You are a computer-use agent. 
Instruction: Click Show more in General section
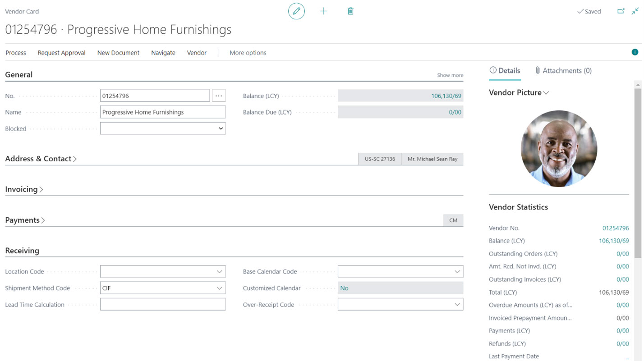(x=450, y=75)
